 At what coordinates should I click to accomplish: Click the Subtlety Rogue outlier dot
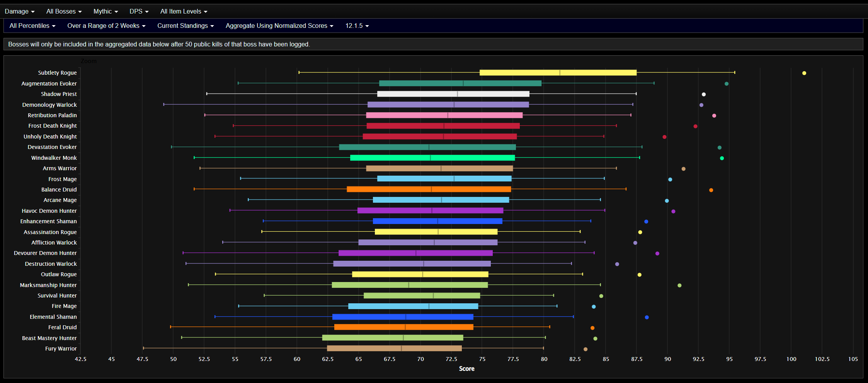coord(804,73)
